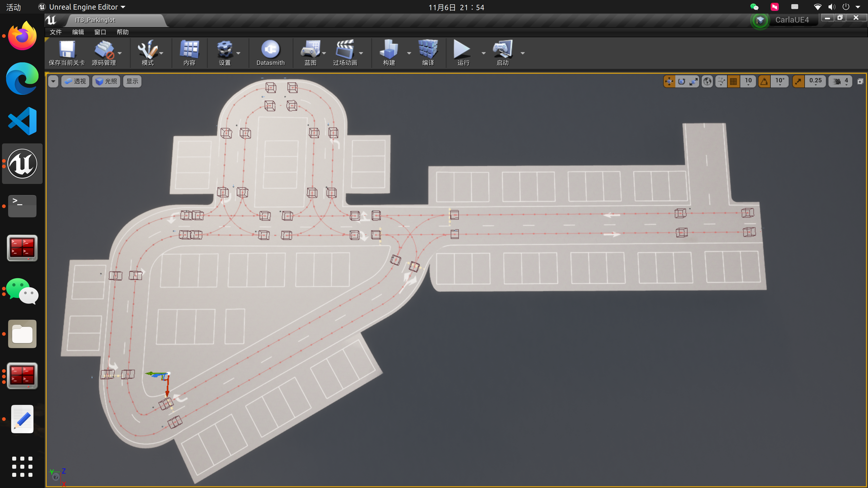Toggle rotation angle snapping
This screenshot has height=488, width=868.
(x=764, y=82)
